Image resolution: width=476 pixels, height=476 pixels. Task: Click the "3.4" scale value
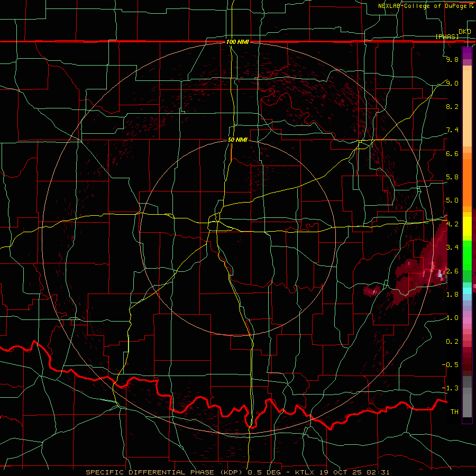point(452,248)
